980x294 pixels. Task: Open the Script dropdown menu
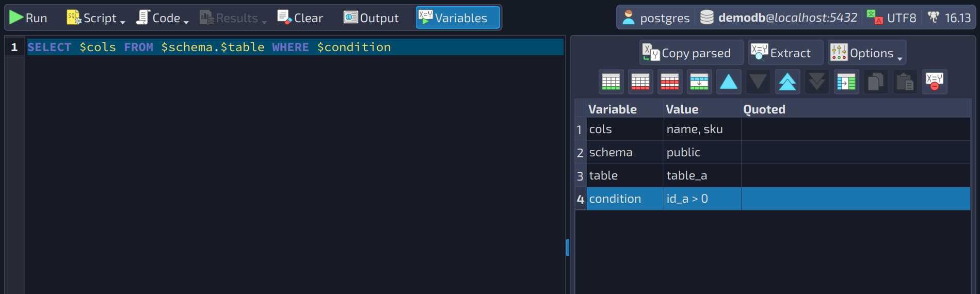tap(96, 18)
